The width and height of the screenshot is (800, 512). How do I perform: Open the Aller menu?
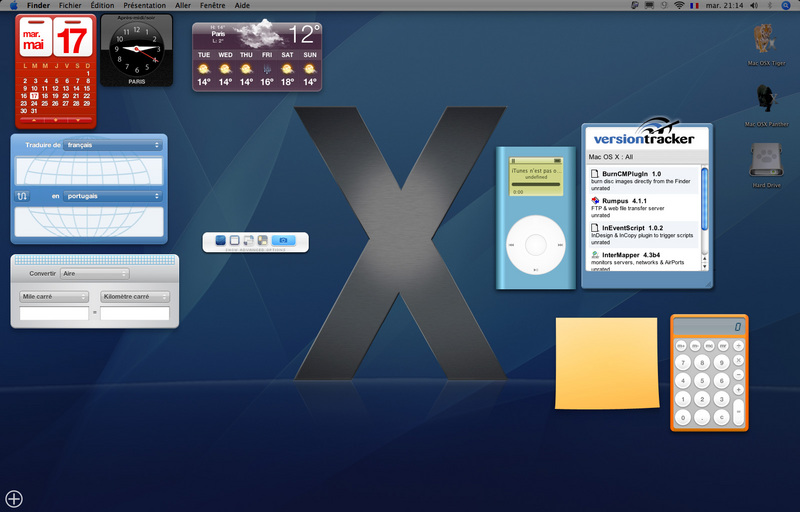point(183,6)
